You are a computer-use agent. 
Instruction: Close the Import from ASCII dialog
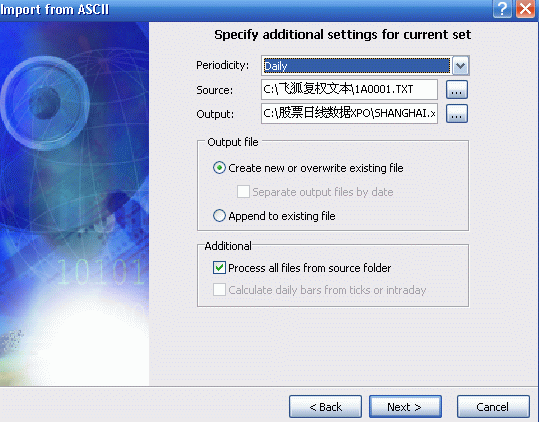526,9
